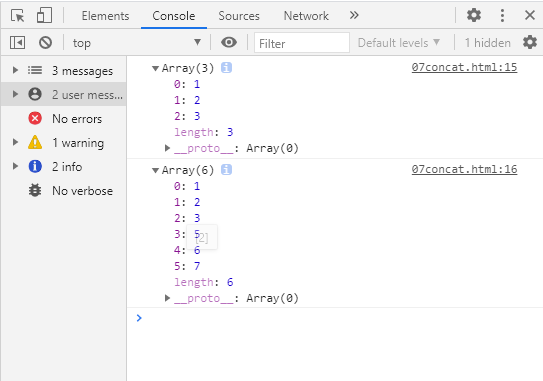This screenshot has height=381, width=543.
Task: Click the info badge next to Array(6)
Action: (x=226, y=170)
